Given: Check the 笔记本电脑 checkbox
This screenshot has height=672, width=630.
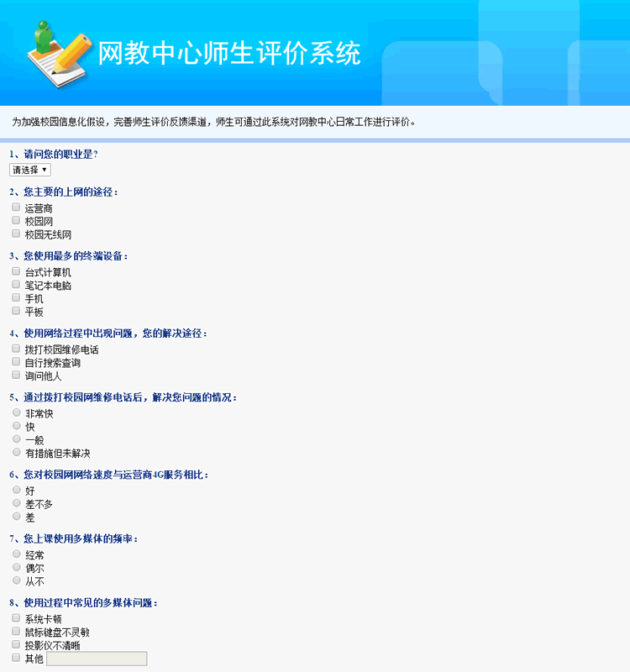Looking at the screenshot, I should 16,285.
